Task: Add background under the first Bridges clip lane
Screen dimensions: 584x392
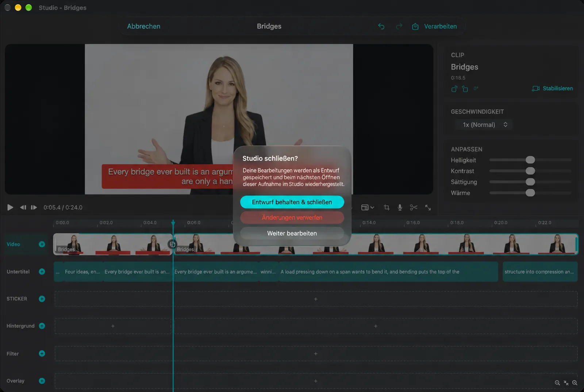Action: click(113, 326)
